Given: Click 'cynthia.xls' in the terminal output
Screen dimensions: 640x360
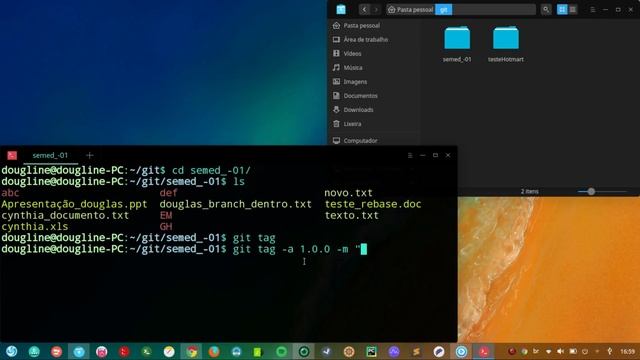Looking at the screenshot, I should (35, 227).
